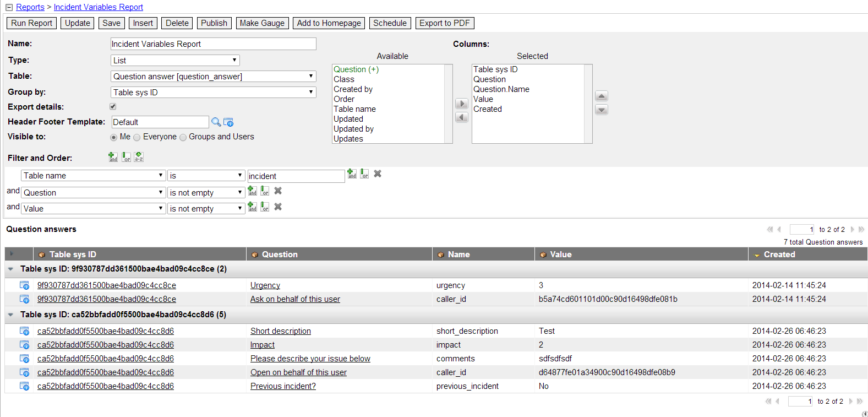Sort by Name column header
Image resolution: width=868 pixels, height=417 pixels.
tap(458, 254)
